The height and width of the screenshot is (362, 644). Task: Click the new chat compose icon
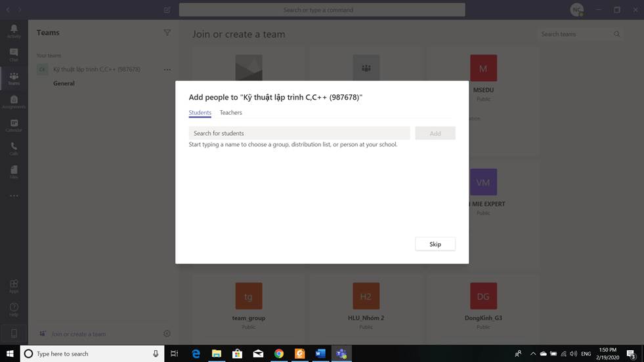point(167,10)
